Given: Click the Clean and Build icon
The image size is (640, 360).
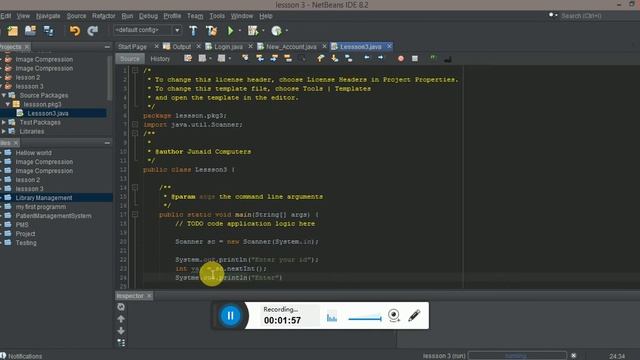Looking at the screenshot, I should [x=211, y=31].
